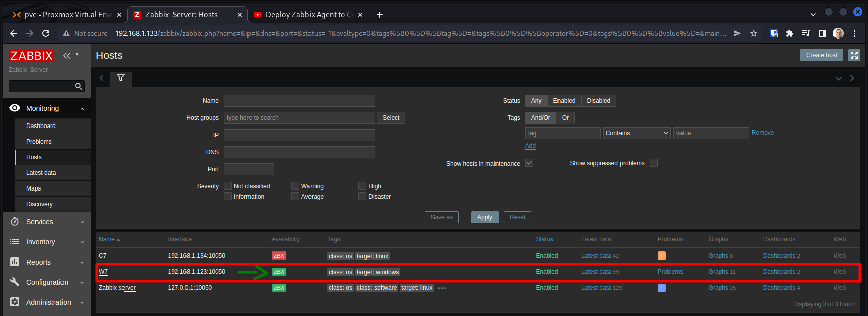Screen dimensions: 868x316
Task: Open the blue problems badge for Zabbix server
Action: coord(662,288)
